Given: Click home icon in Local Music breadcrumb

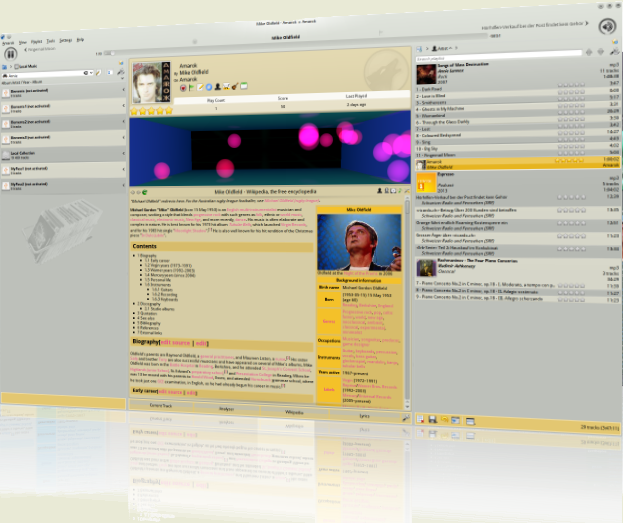Looking at the screenshot, I should [4, 67].
